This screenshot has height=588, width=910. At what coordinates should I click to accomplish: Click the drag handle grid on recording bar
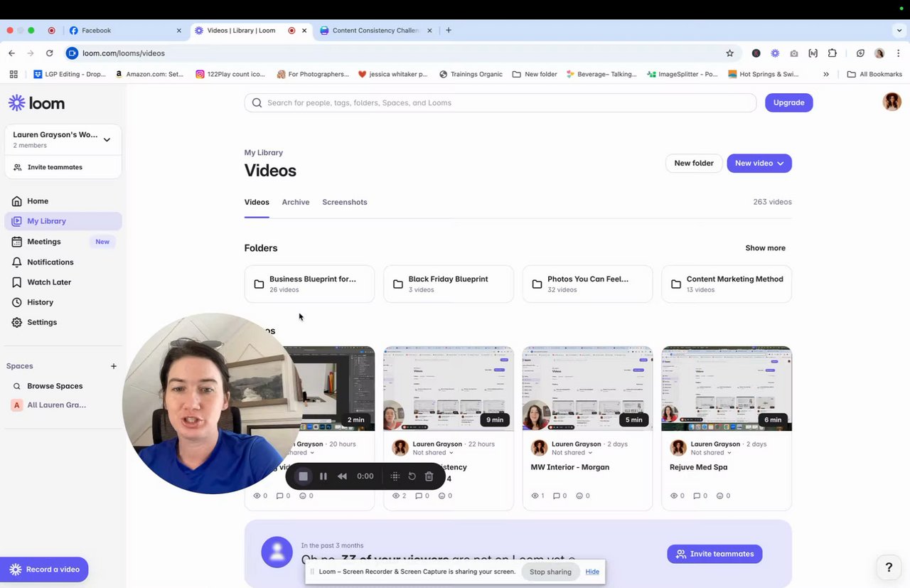point(395,476)
